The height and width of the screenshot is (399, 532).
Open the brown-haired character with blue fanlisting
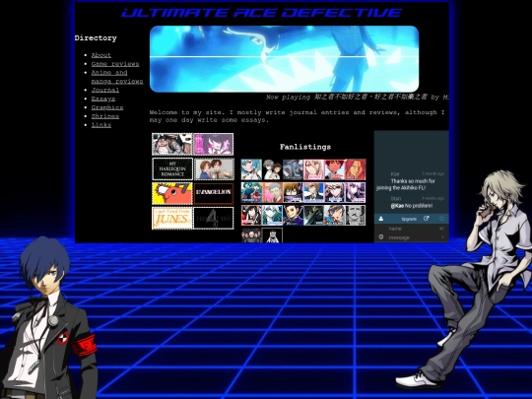[x=335, y=215]
